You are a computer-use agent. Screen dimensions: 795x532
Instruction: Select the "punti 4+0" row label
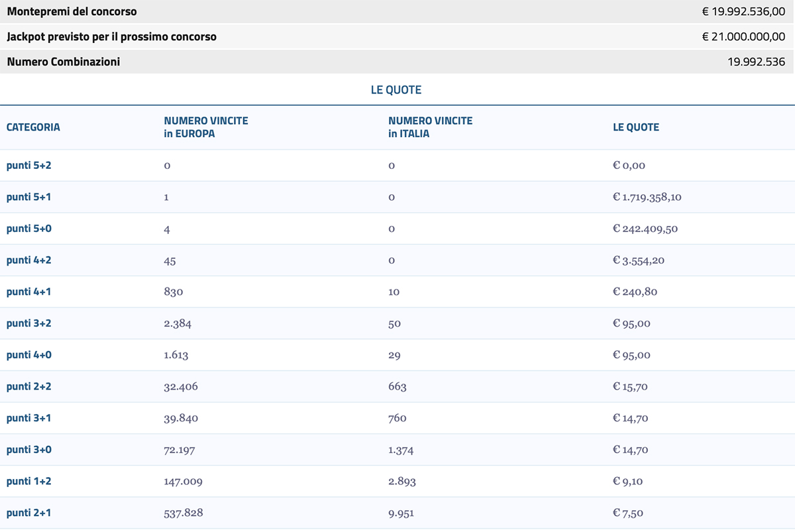tap(28, 355)
